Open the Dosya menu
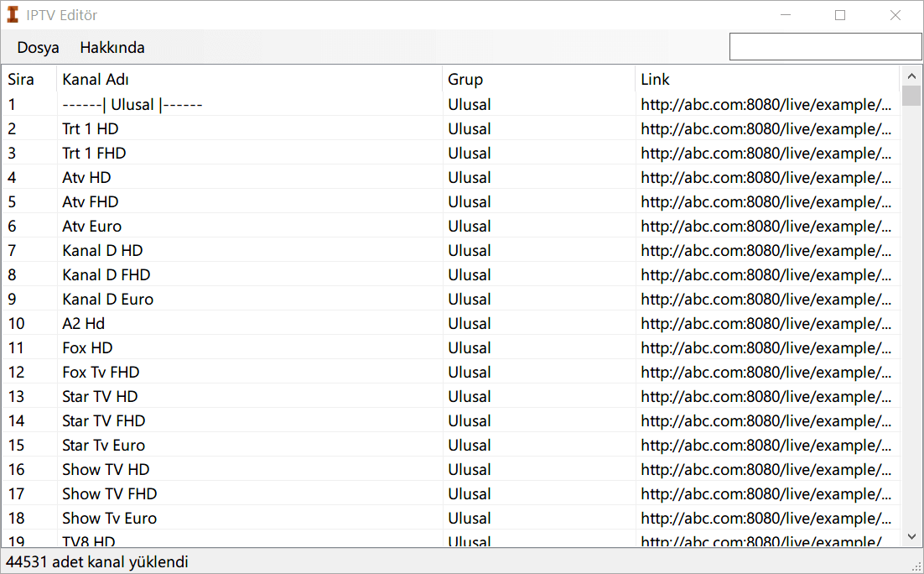Image resolution: width=924 pixels, height=574 pixels. pos(38,47)
